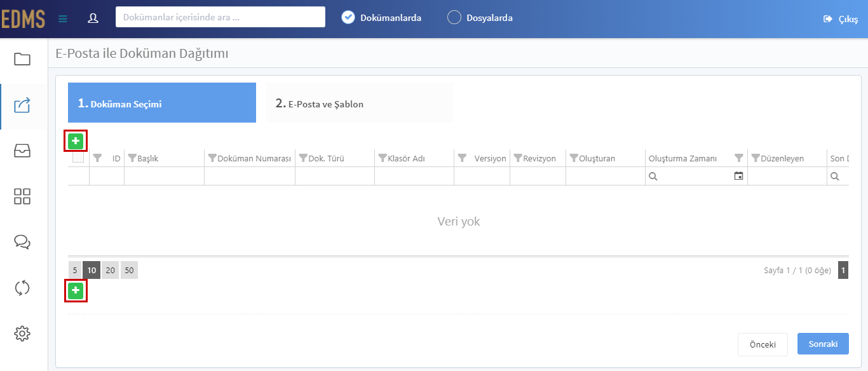Open the filter icon for Klasör Adı column
The image size is (868, 371).
coord(383,158)
